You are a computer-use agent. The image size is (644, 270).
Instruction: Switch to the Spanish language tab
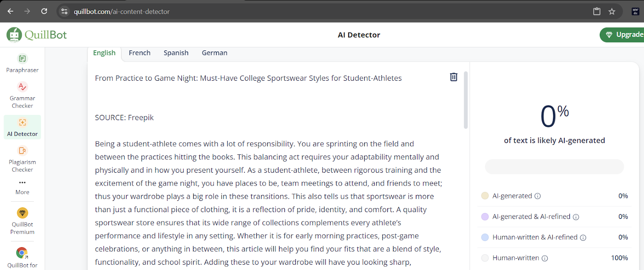coord(176,53)
